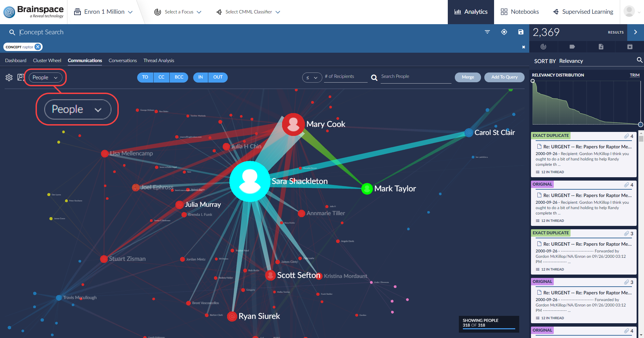Open the People dropdown in communications toolbar
This screenshot has width=644, height=338.
click(x=46, y=78)
